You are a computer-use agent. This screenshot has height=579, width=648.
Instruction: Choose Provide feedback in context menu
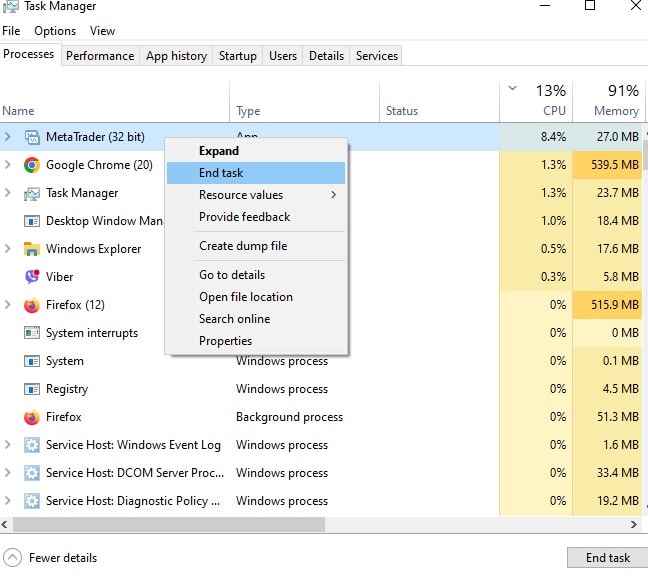click(x=256, y=217)
